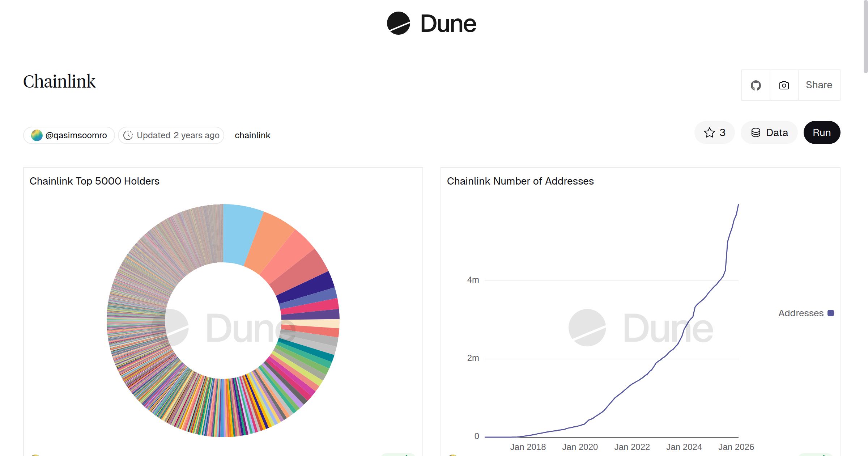868x456 pixels.
Task: Click the clock icon in the Updated badge
Action: (129, 135)
